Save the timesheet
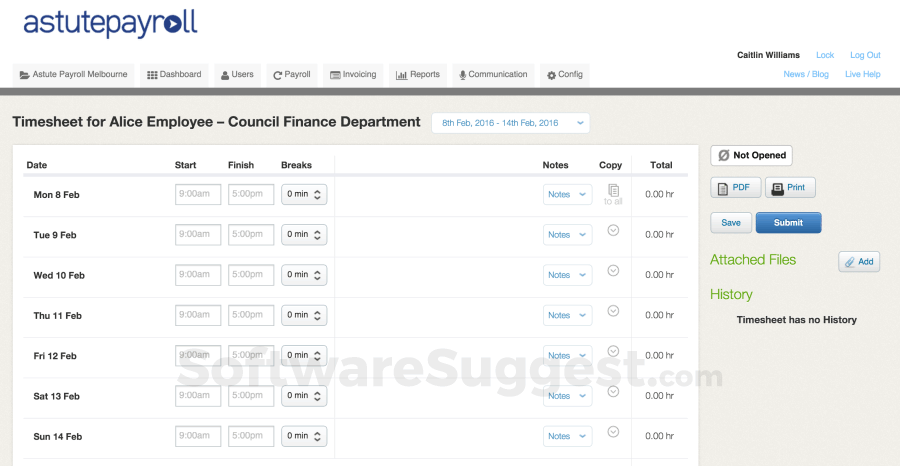 click(730, 223)
